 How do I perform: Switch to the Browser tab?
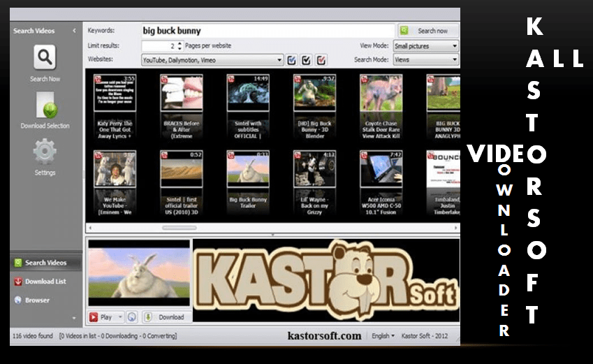click(46, 300)
